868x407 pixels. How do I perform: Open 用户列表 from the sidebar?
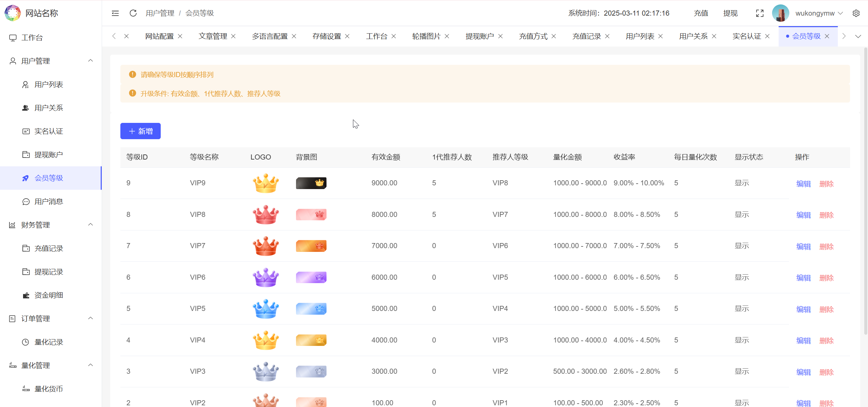click(48, 84)
